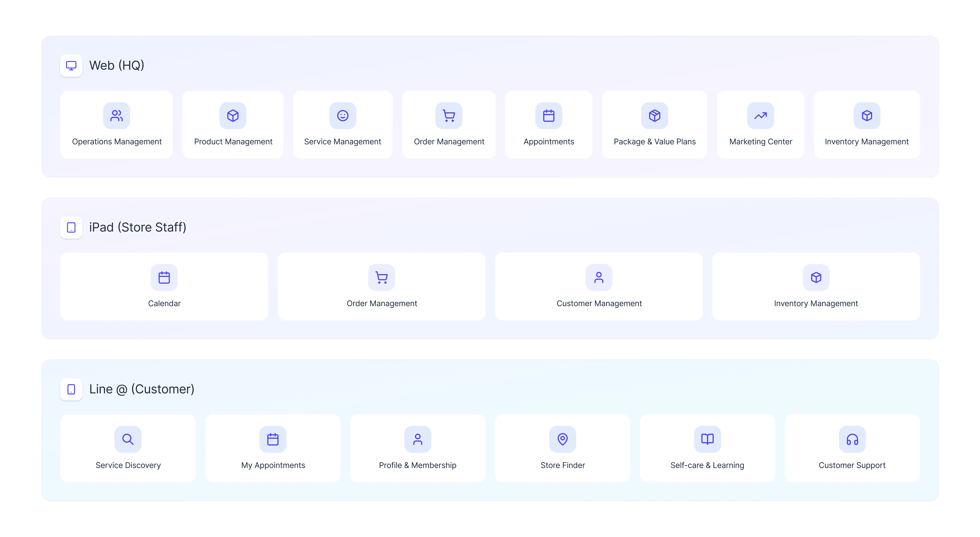Click the Line @ (Customer) phone icon
The image size is (980, 537).
pyautogui.click(x=71, y=389)
